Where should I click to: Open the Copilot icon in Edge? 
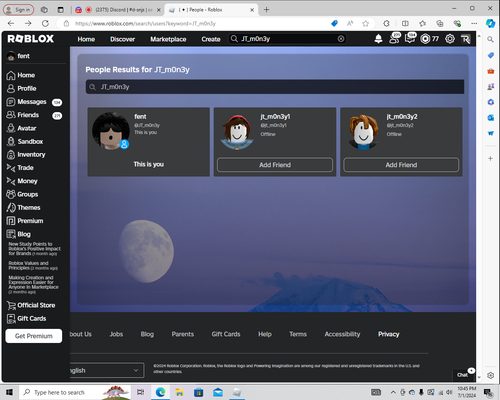490,23
